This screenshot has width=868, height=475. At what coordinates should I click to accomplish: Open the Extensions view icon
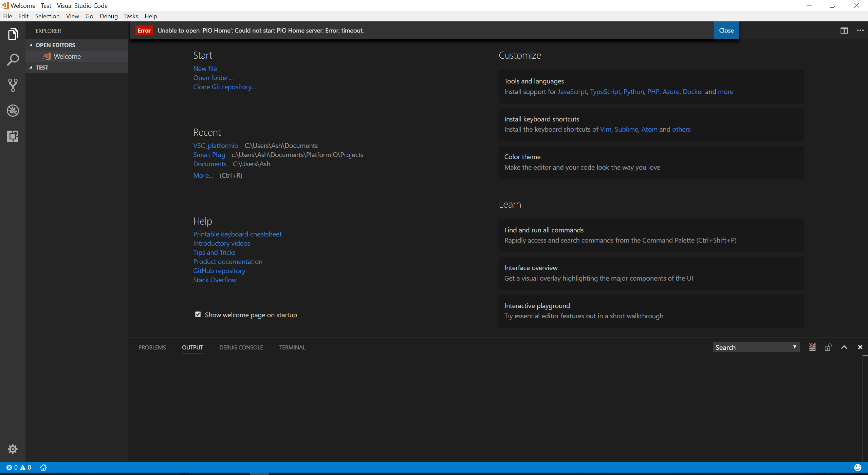[13, 136]
